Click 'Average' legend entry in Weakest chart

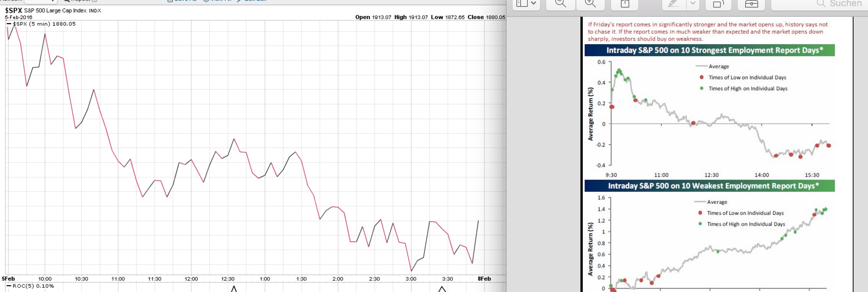pyautogui.click(x=711, y=202)
